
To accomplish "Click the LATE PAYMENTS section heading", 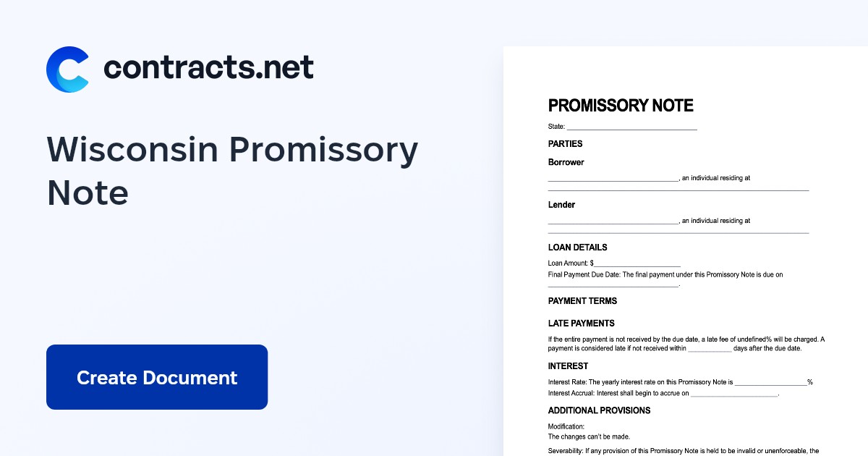I will (582, 324).
